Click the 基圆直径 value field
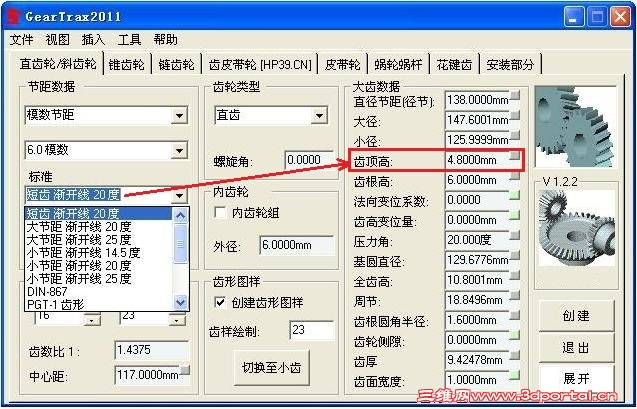The height and width of the screenshot is (409, 637). [x=477, y=260]
